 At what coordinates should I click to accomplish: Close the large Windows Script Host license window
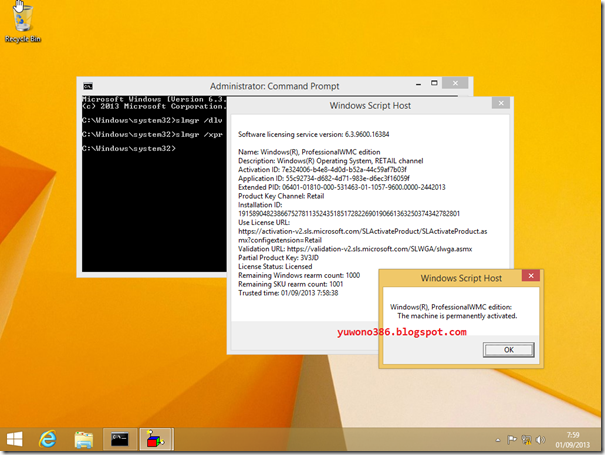pyautogui.click(x=501, y=103)
